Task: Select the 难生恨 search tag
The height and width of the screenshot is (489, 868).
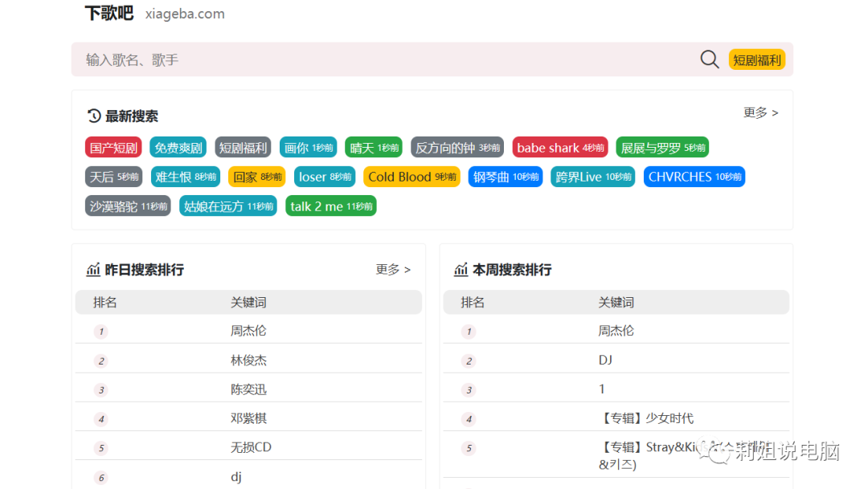Action: point(186,177)
